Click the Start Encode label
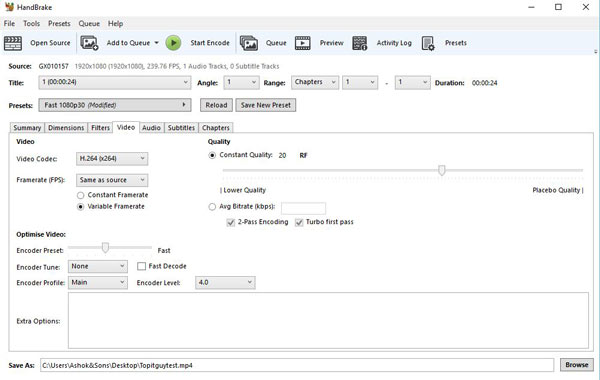Image resolution: width=600 pixels, height=380 pixels. (210, 43)
